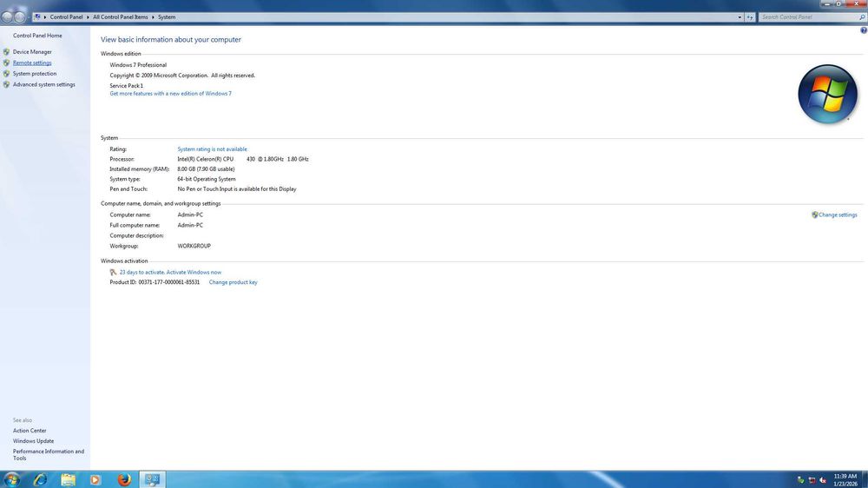Click the Windows 7 Professional text

click(x=138, y=65)
